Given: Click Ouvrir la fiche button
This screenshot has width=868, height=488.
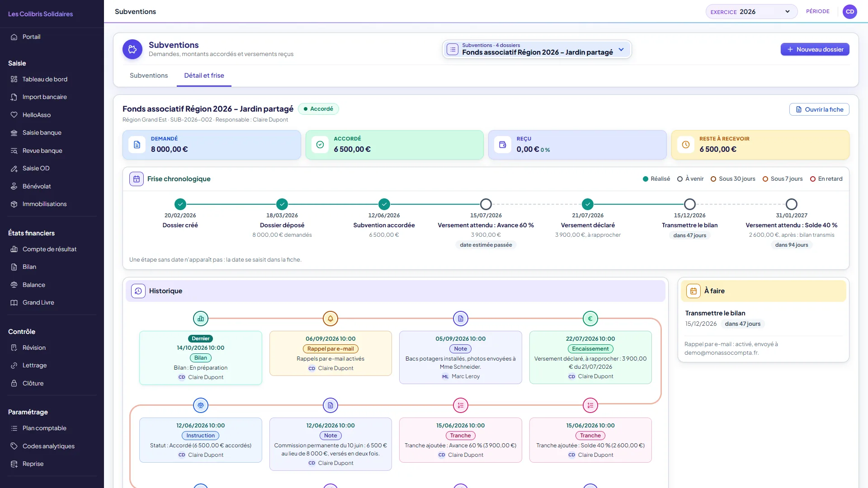Looking at the screenshot, I should click(819, 109).
